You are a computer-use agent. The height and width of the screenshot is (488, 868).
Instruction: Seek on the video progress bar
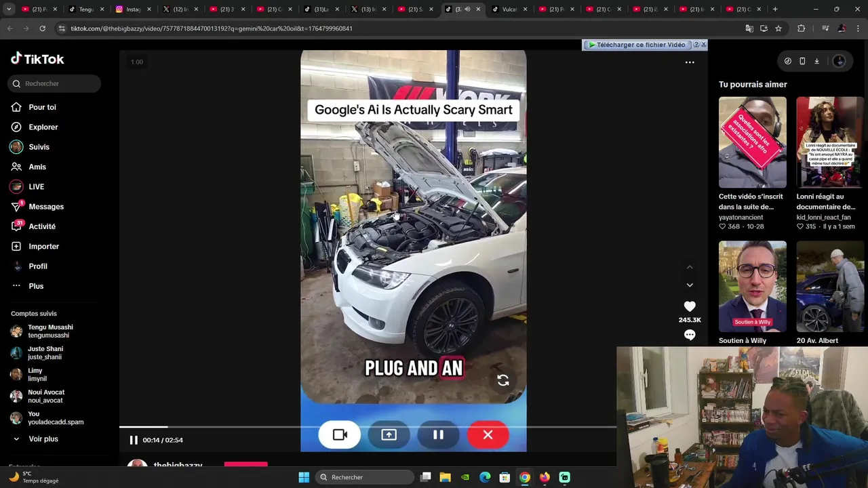tap(368, 427)
